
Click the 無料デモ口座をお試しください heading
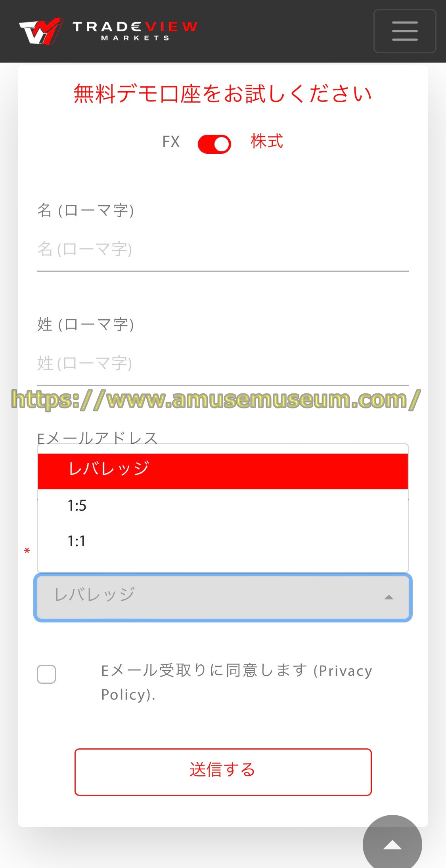(223, 94)
